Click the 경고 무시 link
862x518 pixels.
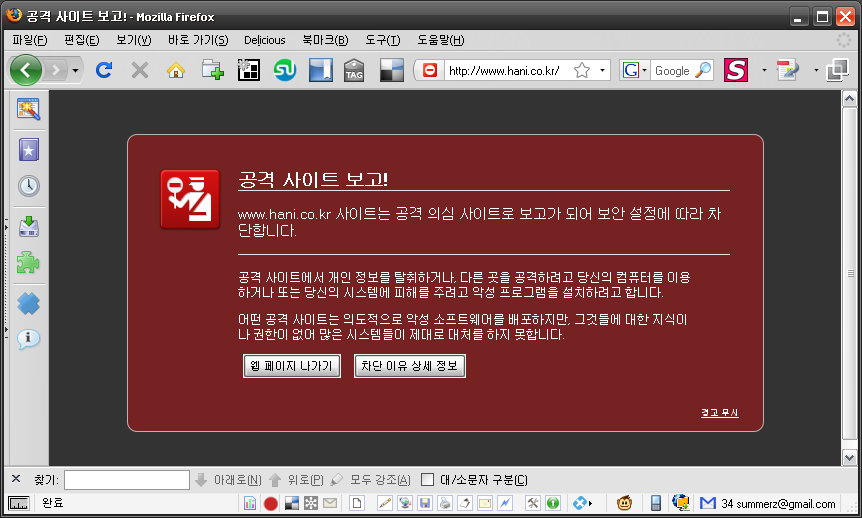click(720, 413)
